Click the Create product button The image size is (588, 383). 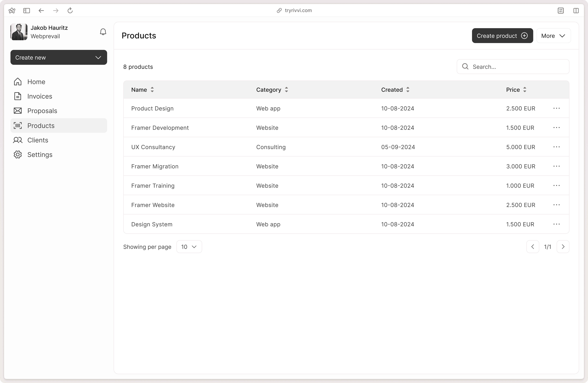[x=502, y=36]
